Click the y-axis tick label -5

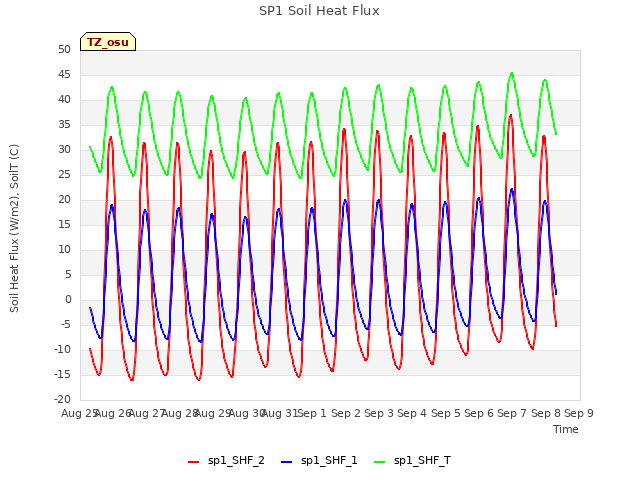66,324
